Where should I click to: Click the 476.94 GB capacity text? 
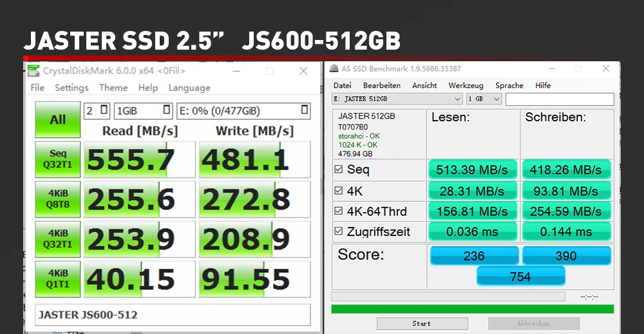[355, 154]
